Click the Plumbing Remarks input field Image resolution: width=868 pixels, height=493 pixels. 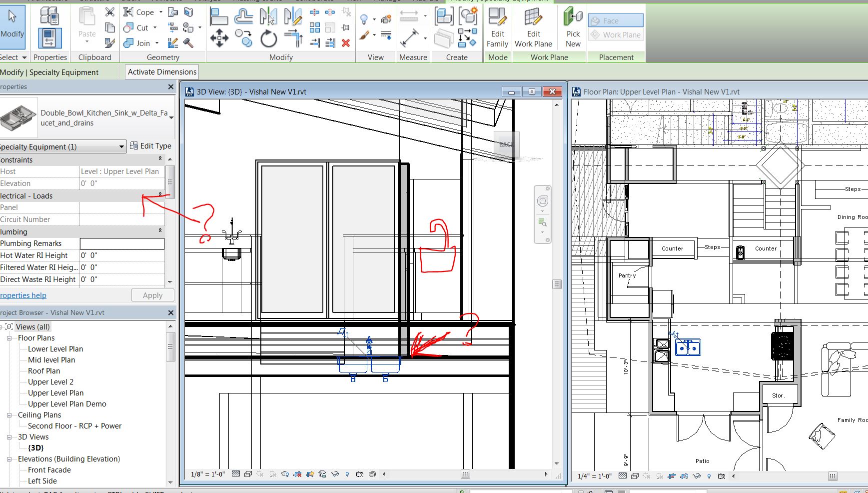coord(122,243)
